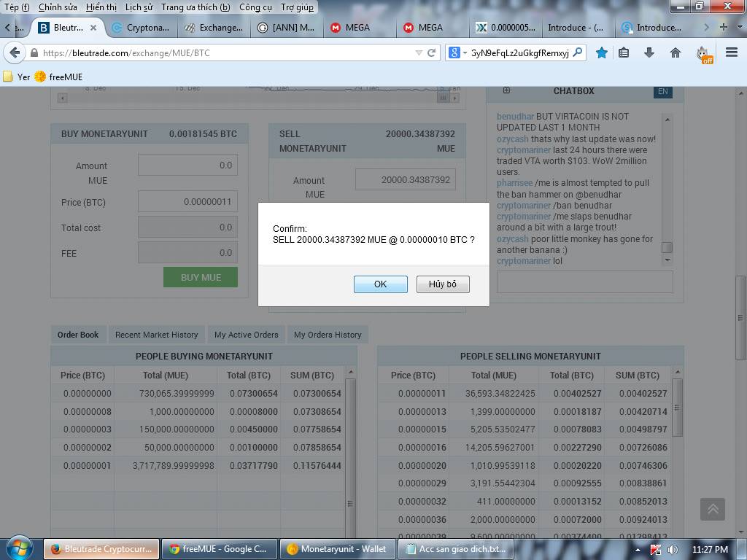Click the EN language button in chatbox
The height and width of the screenshot is (560, 747).
coord(662,91)
